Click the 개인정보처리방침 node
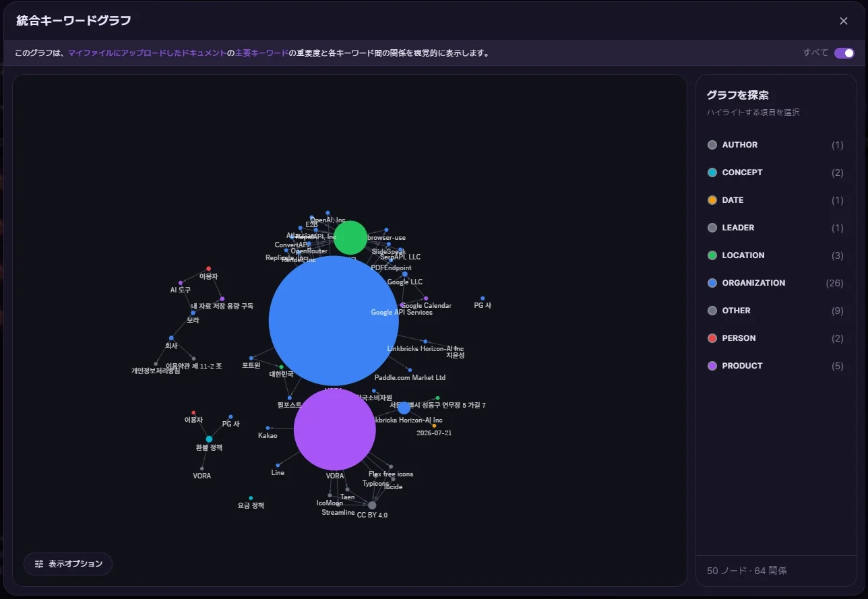 point(156,364)
